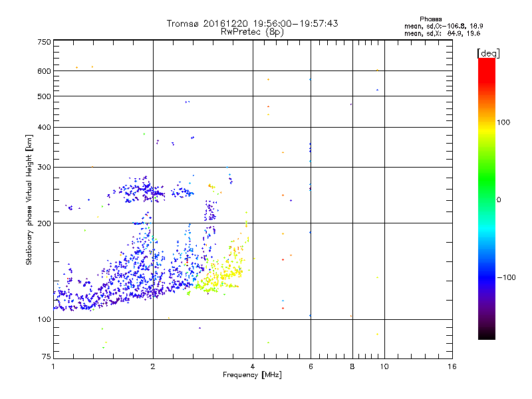Click the '[deg]' colorbar unit label
The image size is (532, 399).
pos(488,53)
